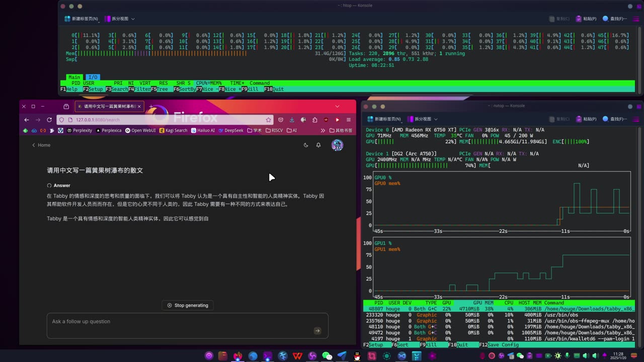Click the red play extension icon in Firefox
644x362 pixels.
click(x=337, y=120)
